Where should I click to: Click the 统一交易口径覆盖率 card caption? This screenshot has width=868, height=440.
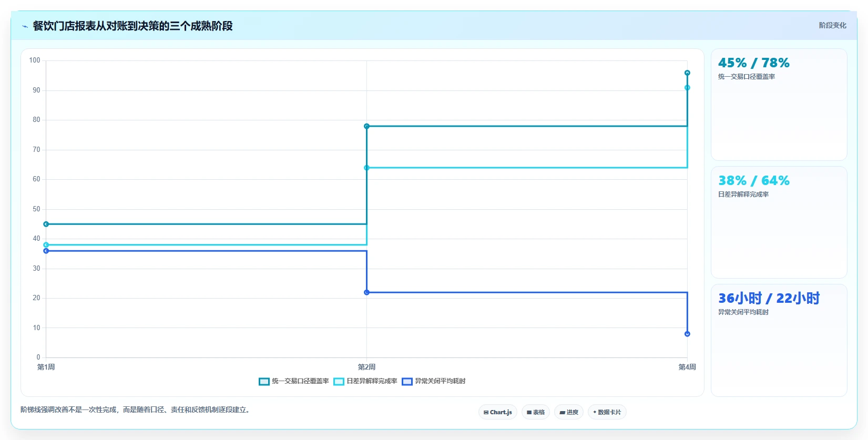[747, 77]
